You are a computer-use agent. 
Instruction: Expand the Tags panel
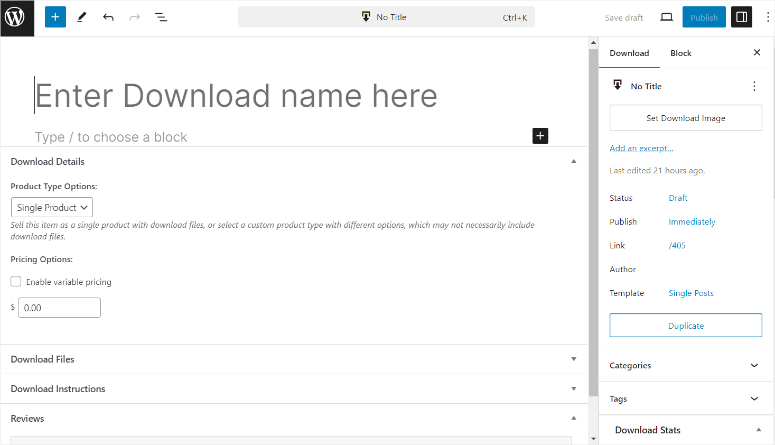point(684,399)
